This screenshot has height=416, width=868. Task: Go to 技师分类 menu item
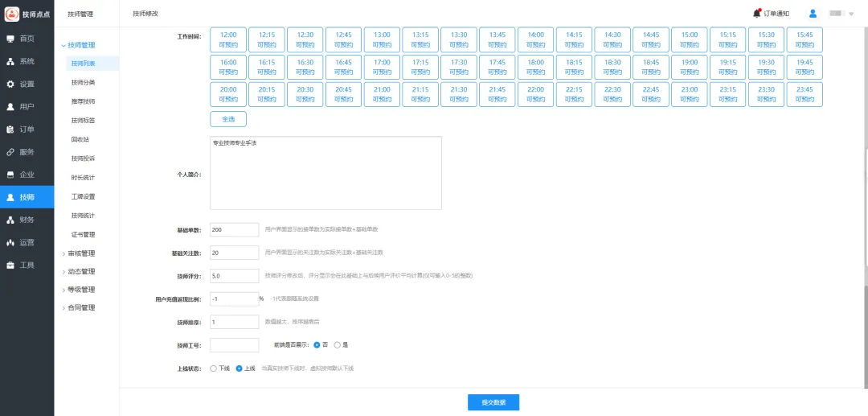click(83, 82)
